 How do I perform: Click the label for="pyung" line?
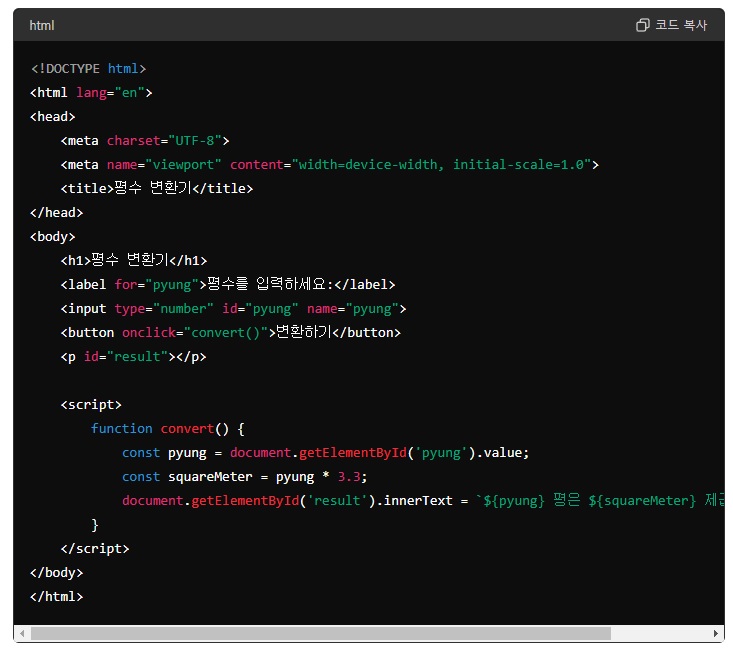228,284
